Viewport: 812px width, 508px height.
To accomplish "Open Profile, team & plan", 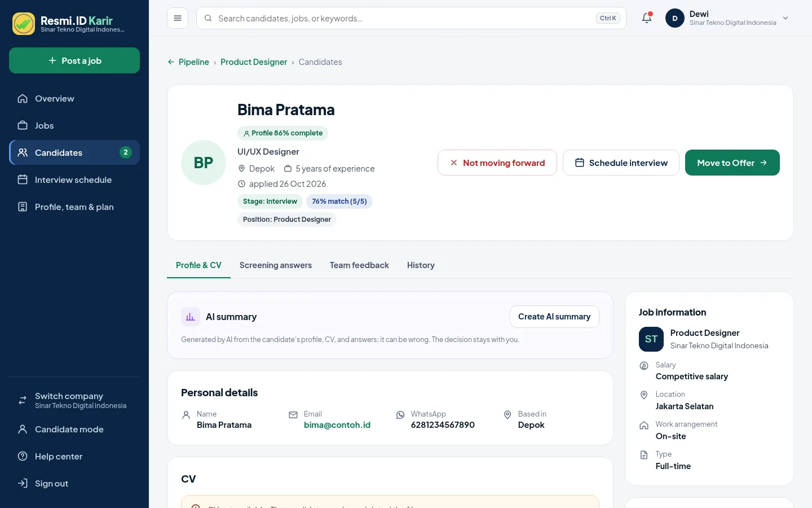I will [x=74, y=207].
